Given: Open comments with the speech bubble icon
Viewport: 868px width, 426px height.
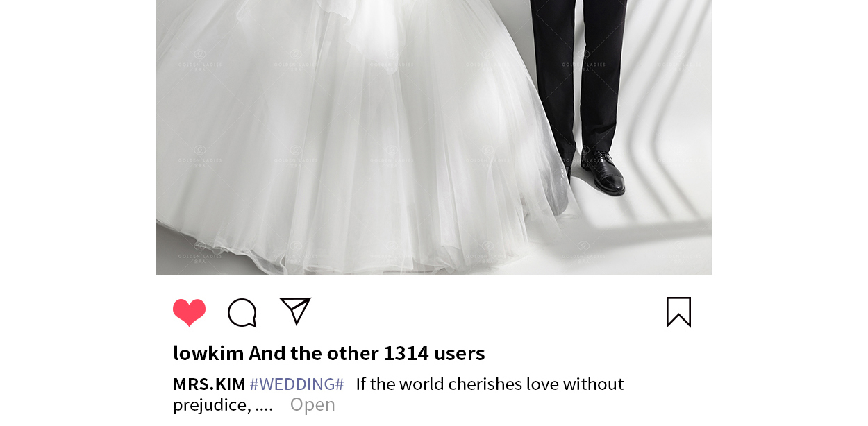Looking at the screenshot, I should click(x=242, y=313).
